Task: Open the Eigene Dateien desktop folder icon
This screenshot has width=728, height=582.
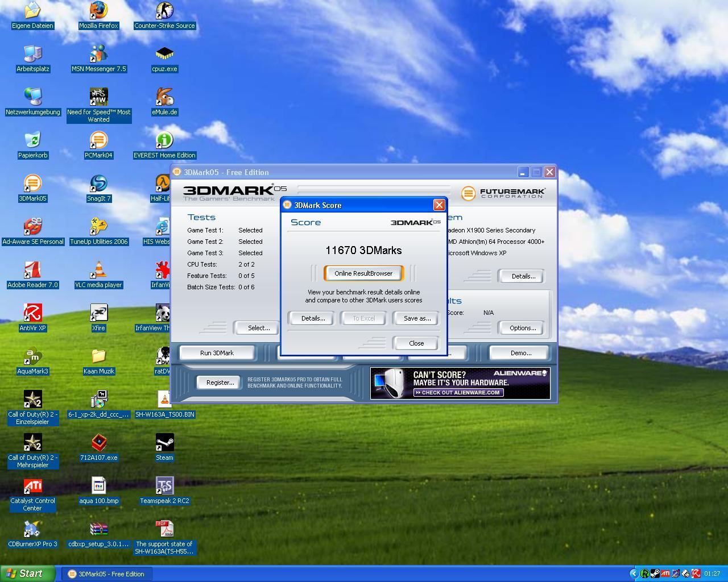Action: (32, 10)
